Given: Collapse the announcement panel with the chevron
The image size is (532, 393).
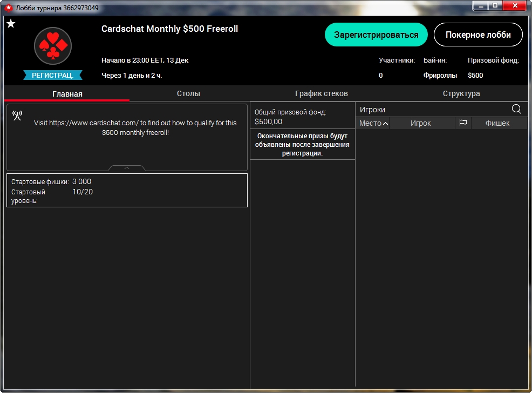Looking at the screenshot, I should (x=127, y=168).
